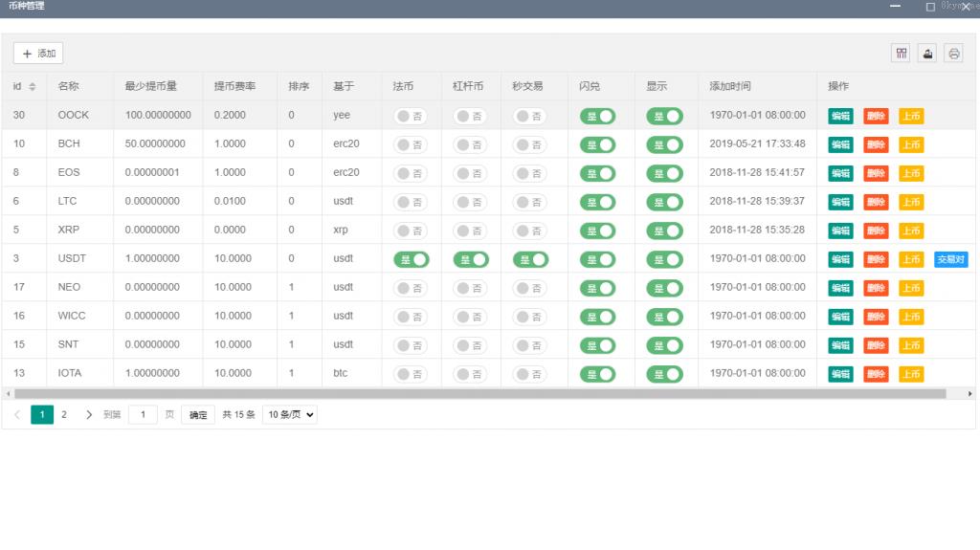The height and width of the screenshot is (550, 980).
Task: Click the red 删除 button for BCH row
Action: tap(876, 144)
